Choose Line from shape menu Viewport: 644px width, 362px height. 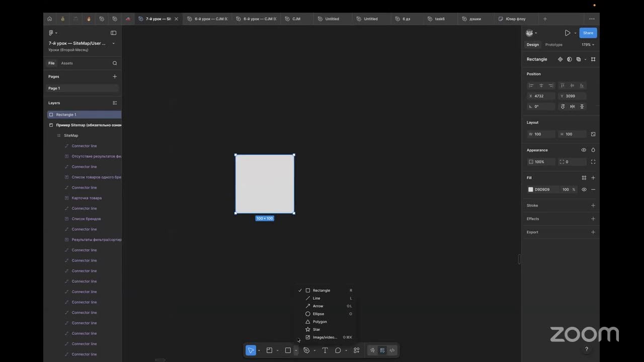[x=326, y=298]
